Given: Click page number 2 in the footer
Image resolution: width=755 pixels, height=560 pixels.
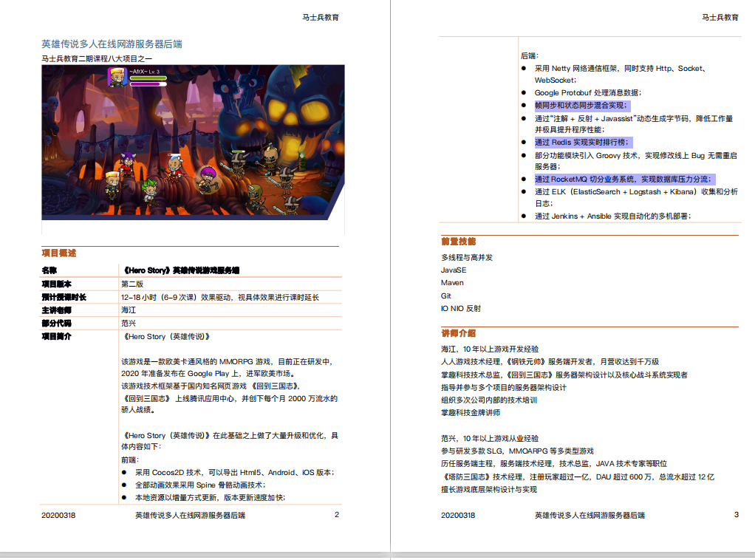Looking at the screenshot, I should 337,515.
